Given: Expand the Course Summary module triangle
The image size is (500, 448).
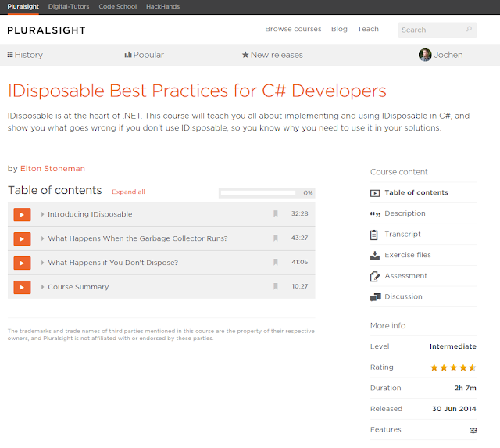Looking at the screenshot, I should [42, 287].
